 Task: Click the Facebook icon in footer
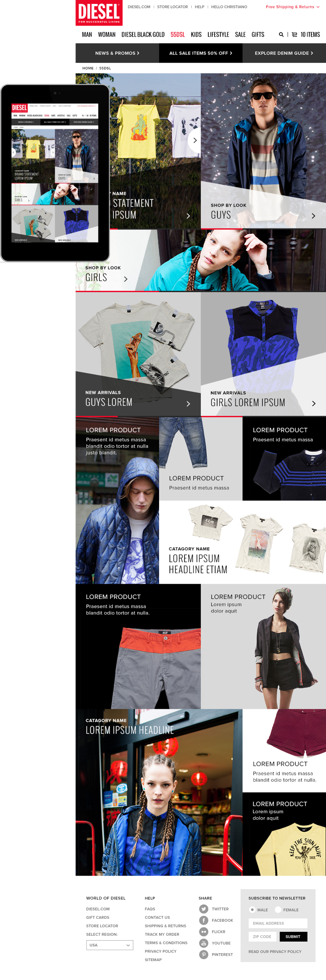[x=203, y=920]
